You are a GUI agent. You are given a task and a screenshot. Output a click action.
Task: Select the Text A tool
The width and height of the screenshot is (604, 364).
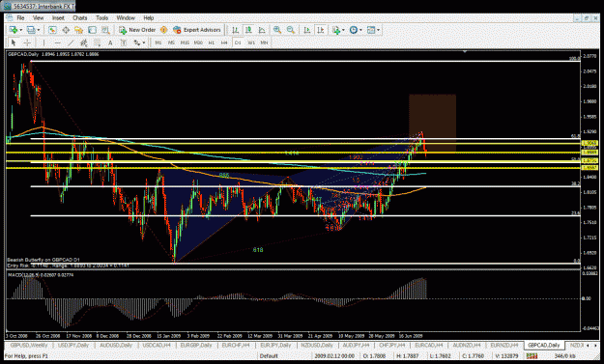click(110, 42)
